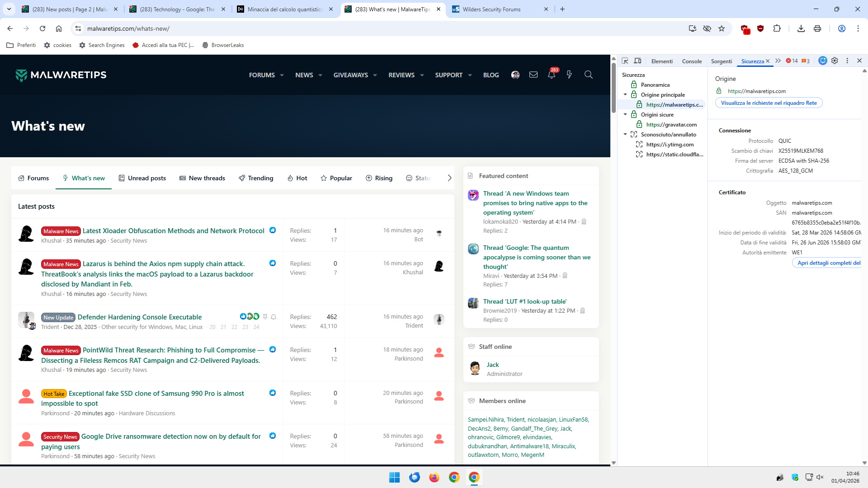
Task: Click the bell watch icon on Defender Hardening thread
Action: (274, 317)
